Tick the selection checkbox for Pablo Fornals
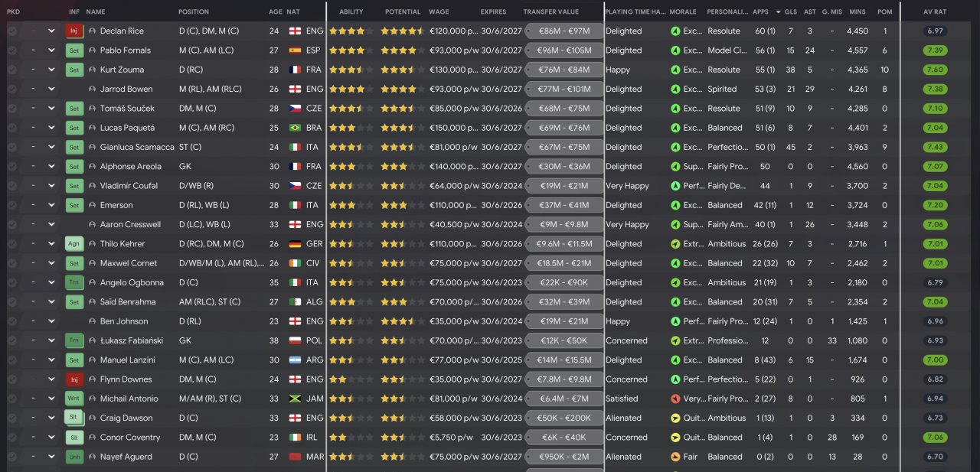This screenshot has width=980, height=472. pos(12,50)
